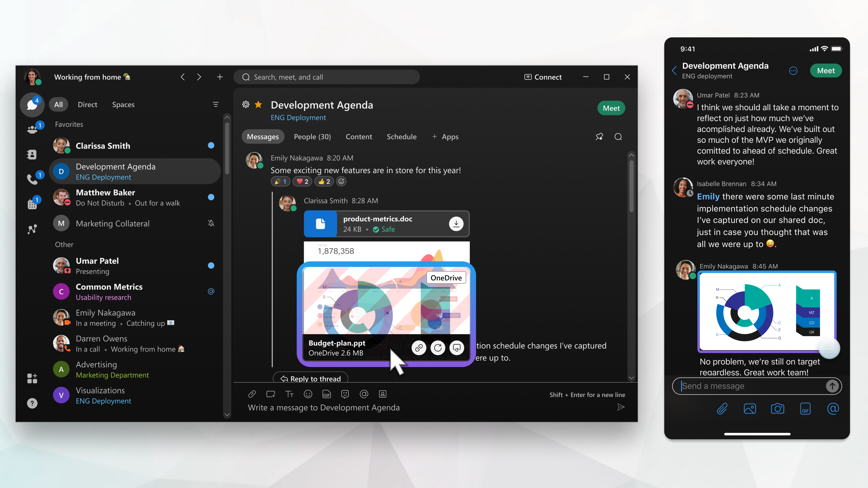
Task: Click the Meet button in Development Agenda
Action: coord(611,107)
